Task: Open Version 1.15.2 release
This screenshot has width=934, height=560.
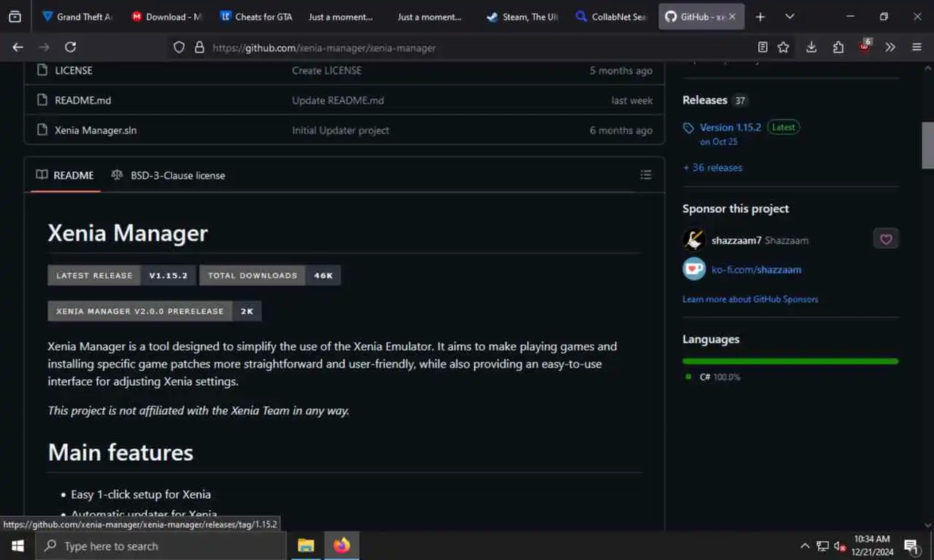Action: coord(730,127)
